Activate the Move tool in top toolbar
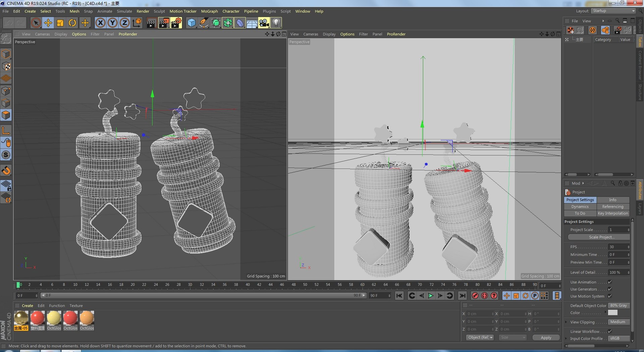This screenshot has width=644, height=352. point(48,23)
